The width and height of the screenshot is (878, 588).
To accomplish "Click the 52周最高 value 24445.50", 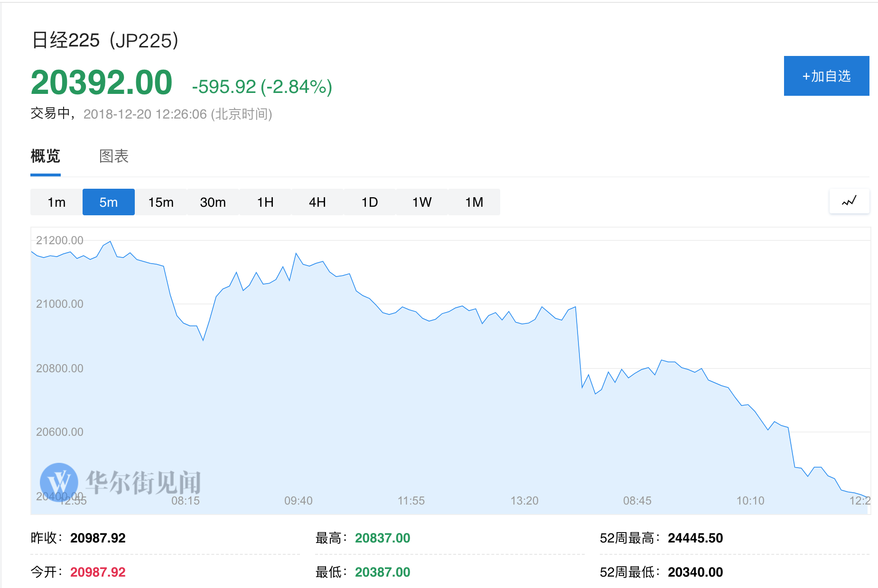I will pos(695,538).
